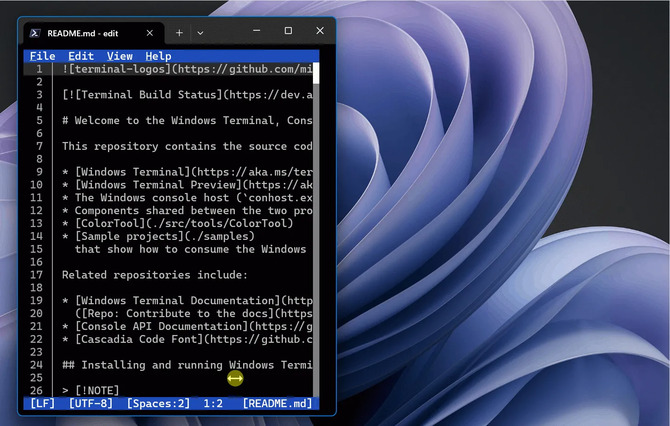Open the View menu

click(x=120, y=56)
